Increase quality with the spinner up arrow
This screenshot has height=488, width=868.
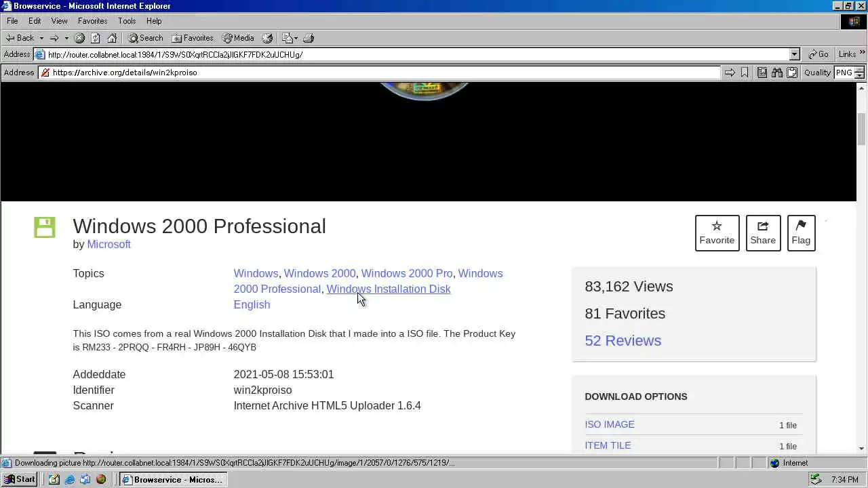[860, 69]
